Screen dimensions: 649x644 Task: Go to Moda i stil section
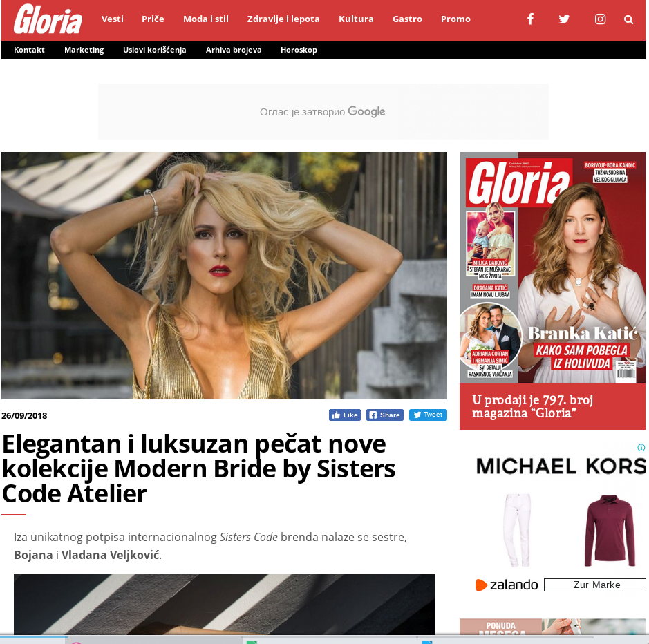click(x=206, y=19)
